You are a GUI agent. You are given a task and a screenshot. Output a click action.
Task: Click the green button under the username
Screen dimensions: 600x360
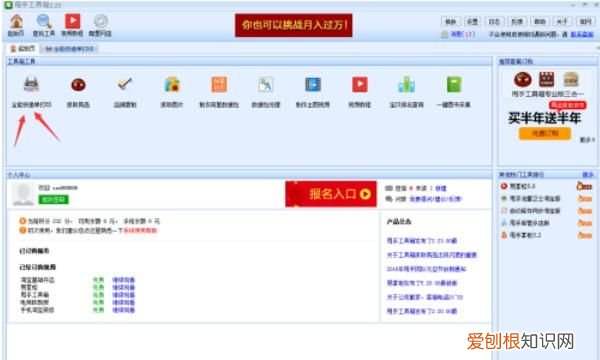tap(53, 199)
